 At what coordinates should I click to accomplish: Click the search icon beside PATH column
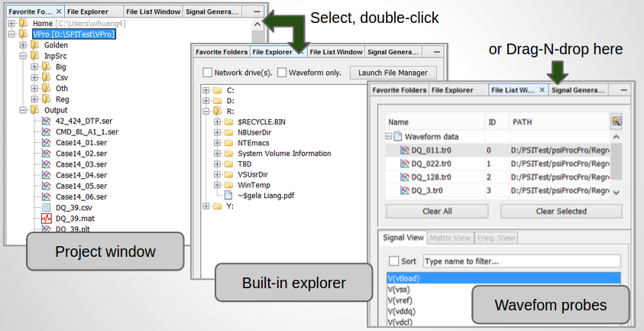tap(616, 121)
